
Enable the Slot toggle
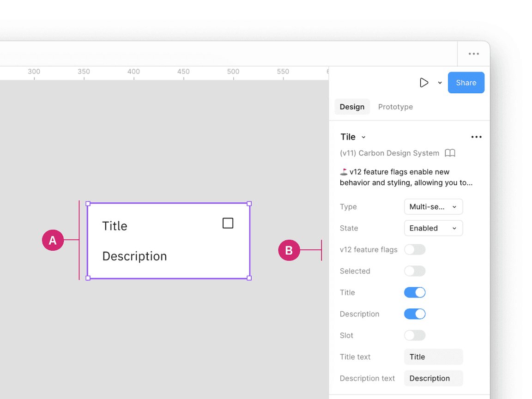click(x=414, y=335)
